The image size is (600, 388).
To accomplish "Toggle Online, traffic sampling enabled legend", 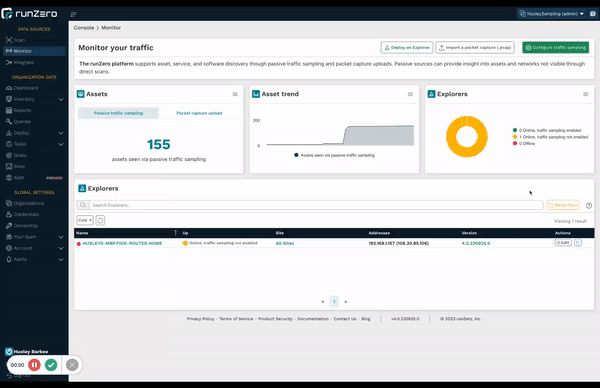I will click(x=547, y=130).
